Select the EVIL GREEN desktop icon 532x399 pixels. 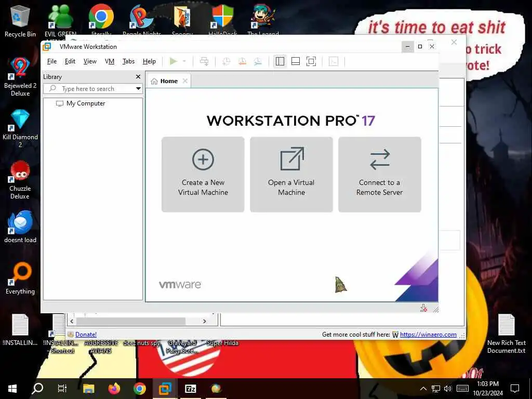[60, 20]
